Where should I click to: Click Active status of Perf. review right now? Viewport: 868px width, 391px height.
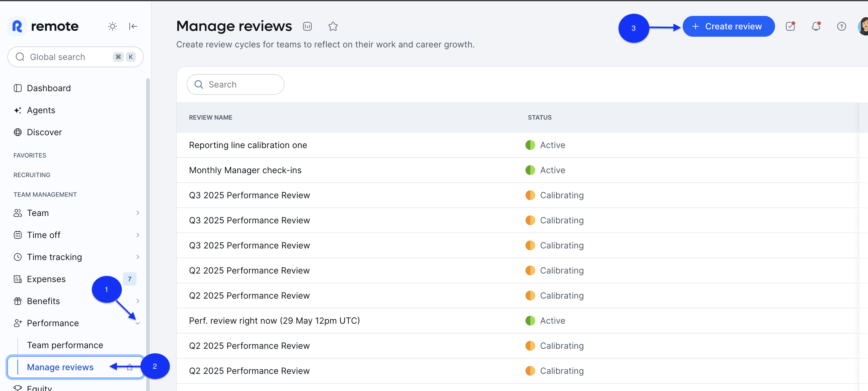point(545,321)
